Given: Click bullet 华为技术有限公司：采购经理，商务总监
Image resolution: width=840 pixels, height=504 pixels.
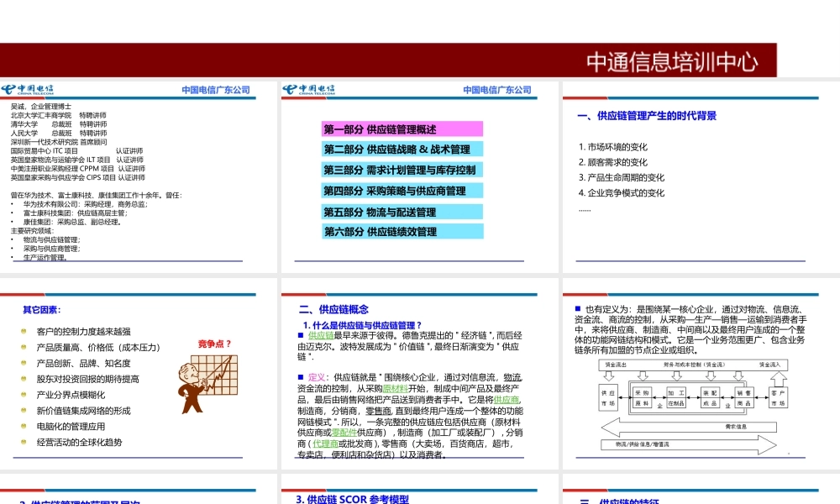Looking at the screenshot, I should 85,204.
